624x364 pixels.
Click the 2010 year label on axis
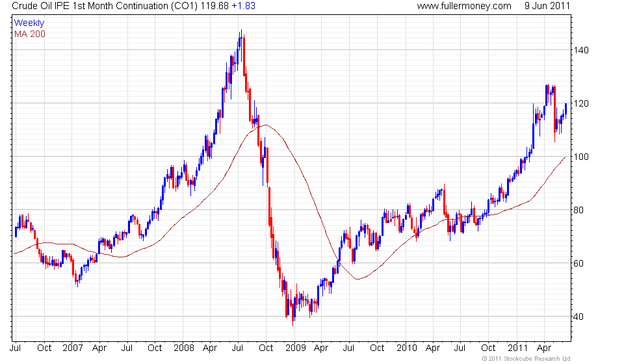[x=407, y=348]
